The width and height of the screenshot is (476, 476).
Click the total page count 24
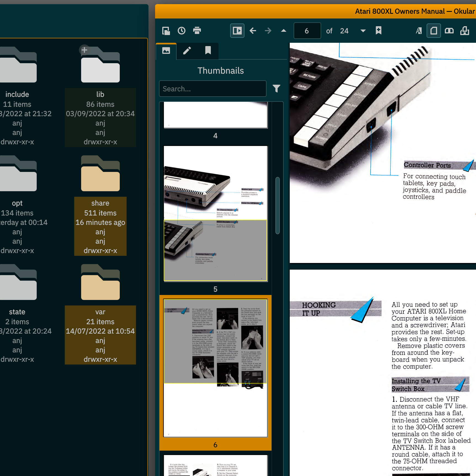pyautogui.click(x=344, y=31)
